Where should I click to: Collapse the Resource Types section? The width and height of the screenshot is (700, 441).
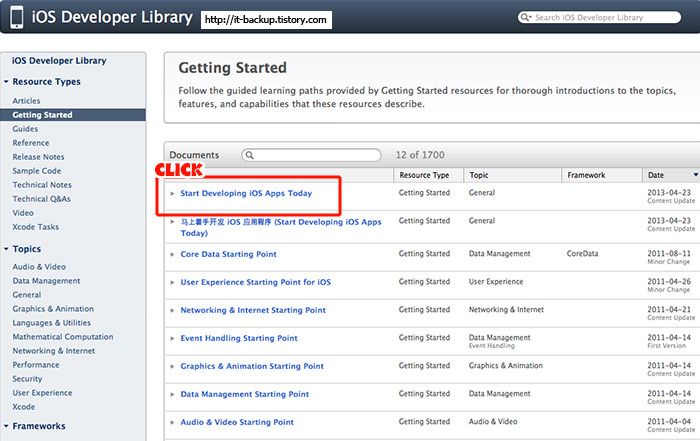[6, 82]
